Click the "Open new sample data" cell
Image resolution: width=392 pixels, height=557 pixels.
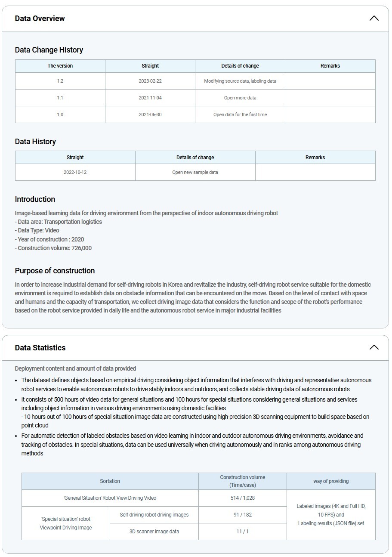pyautogui.click(x=195, y=172)
